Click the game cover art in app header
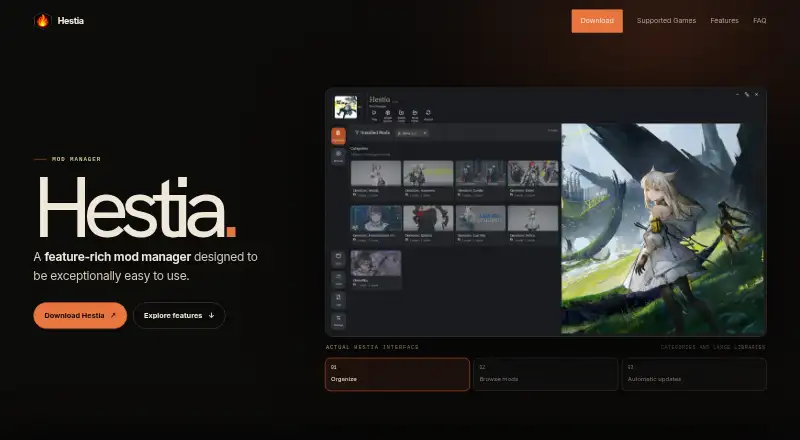Screen dimensions: 800x440 point(346,107)
